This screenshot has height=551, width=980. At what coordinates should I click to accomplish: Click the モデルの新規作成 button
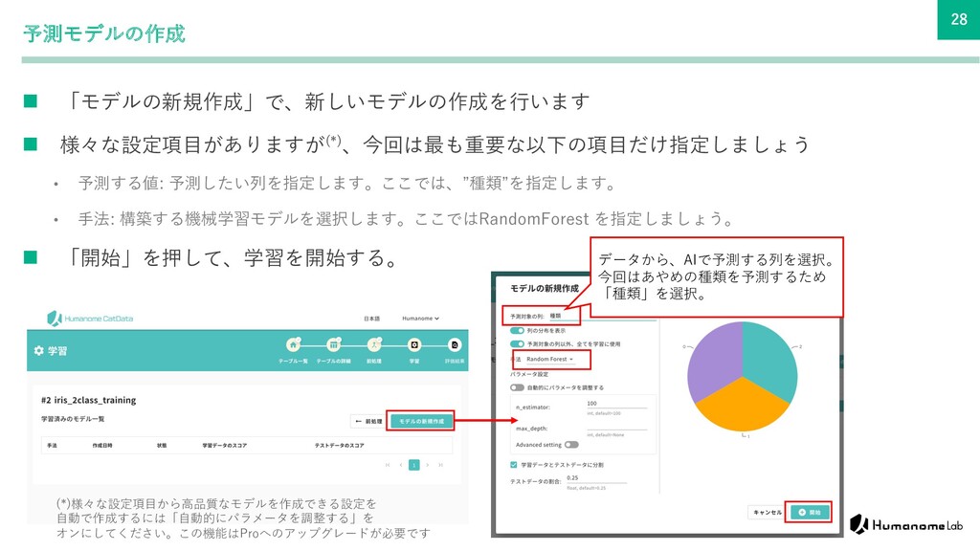421,421
